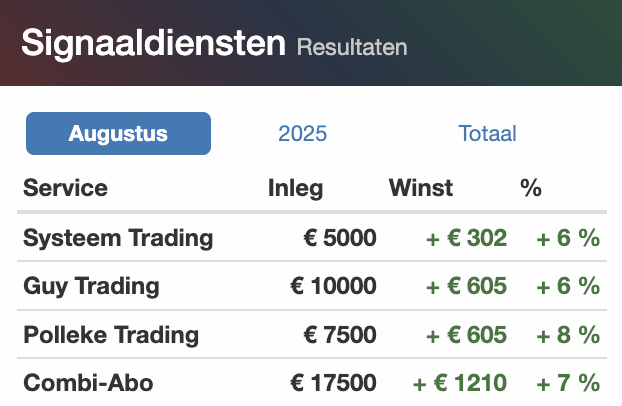Click the percent column header
The image size is (622, 406).
click(531, 187)
